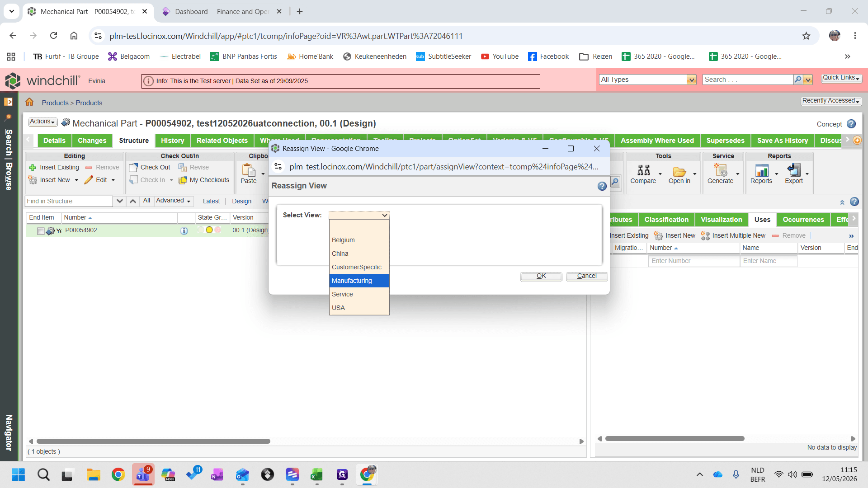Tick the checkbox for row P00054902
Viewport: 868px width, 488px height.
41,231
